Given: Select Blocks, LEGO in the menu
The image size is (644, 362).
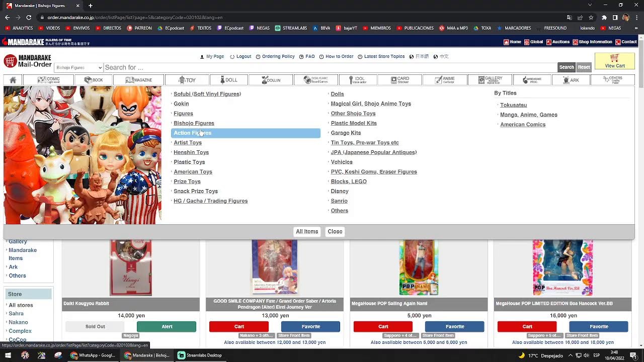Looking at the screenshot, I should [349, 182].
